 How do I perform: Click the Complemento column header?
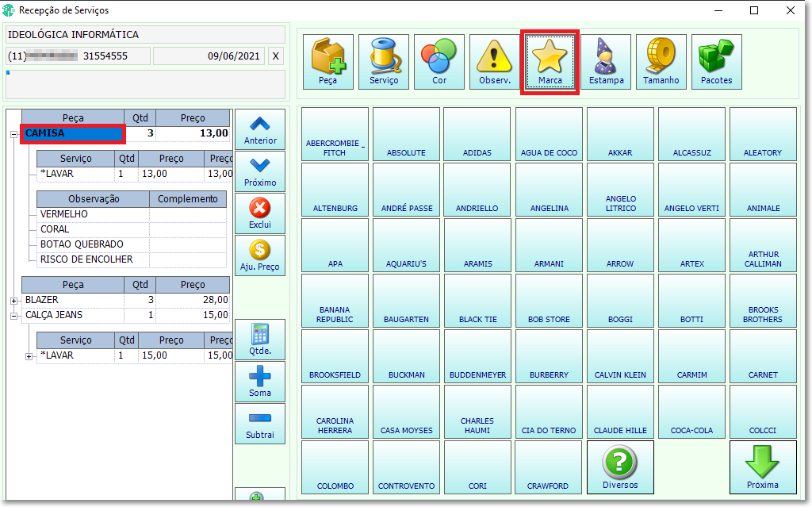(x=188, y=199)
